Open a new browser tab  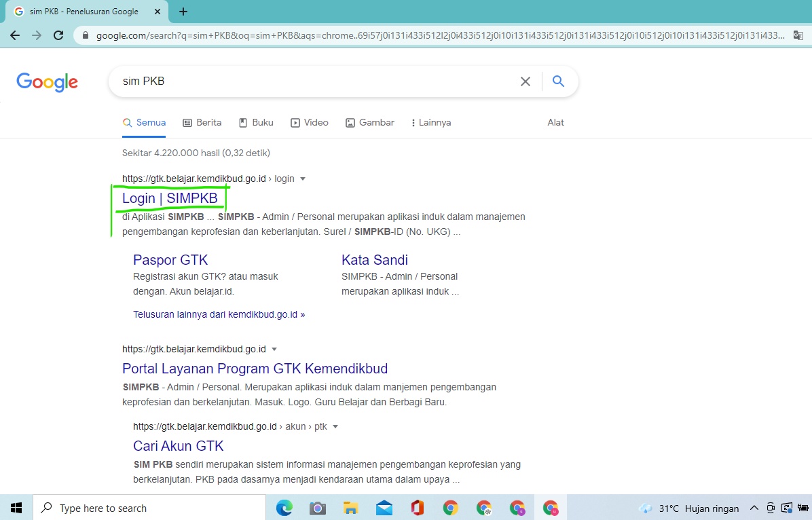pos(183,12)
